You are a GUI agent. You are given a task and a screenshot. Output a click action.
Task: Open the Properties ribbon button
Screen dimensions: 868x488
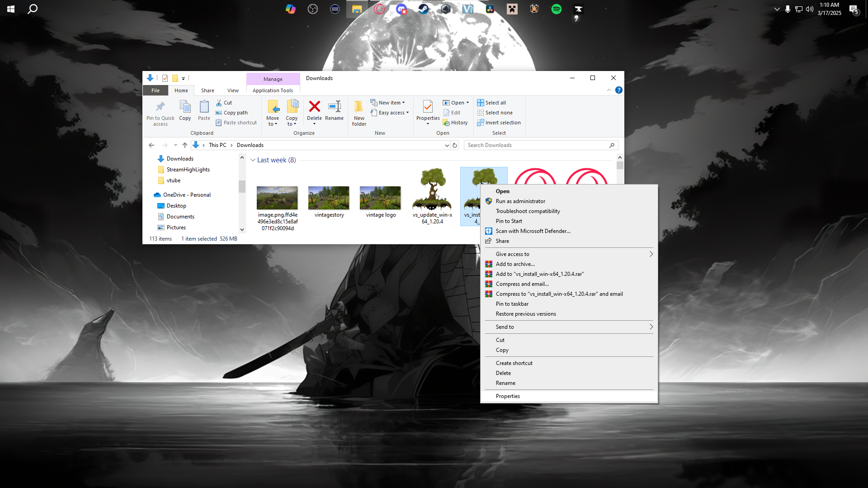coord(428,107)
